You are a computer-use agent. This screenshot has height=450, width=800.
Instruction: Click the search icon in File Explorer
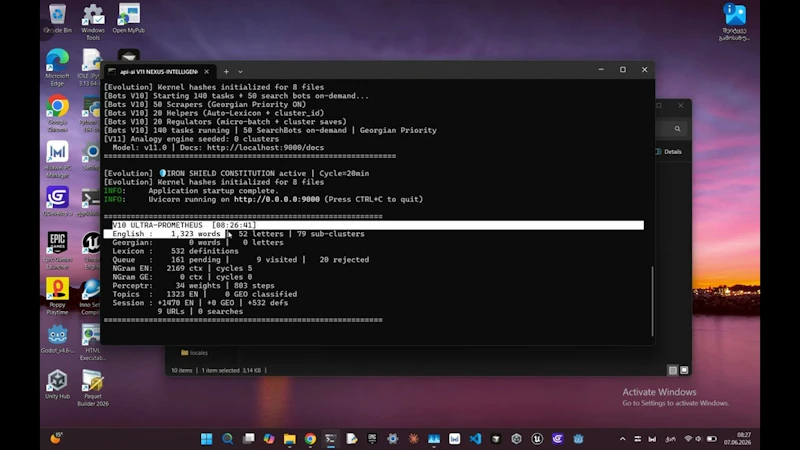[677, 129]
